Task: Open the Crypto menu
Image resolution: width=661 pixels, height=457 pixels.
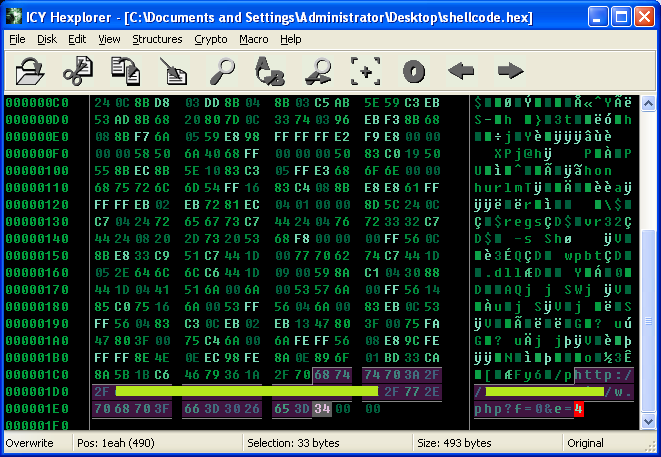Action: (211, 39)
